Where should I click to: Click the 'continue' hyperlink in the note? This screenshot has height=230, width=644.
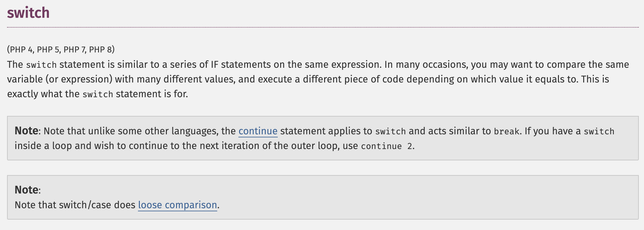(258, 131)
